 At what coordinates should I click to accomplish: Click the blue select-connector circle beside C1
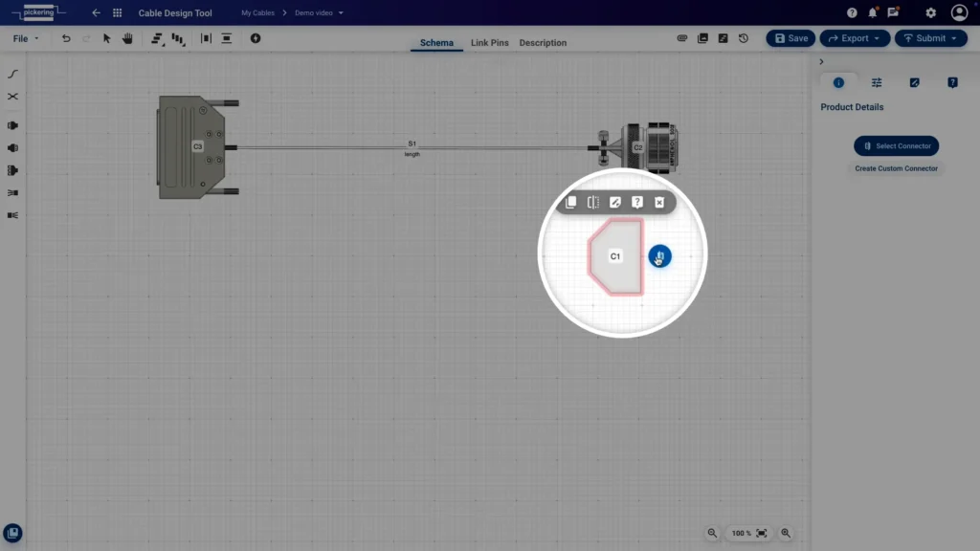click(660, 256)
